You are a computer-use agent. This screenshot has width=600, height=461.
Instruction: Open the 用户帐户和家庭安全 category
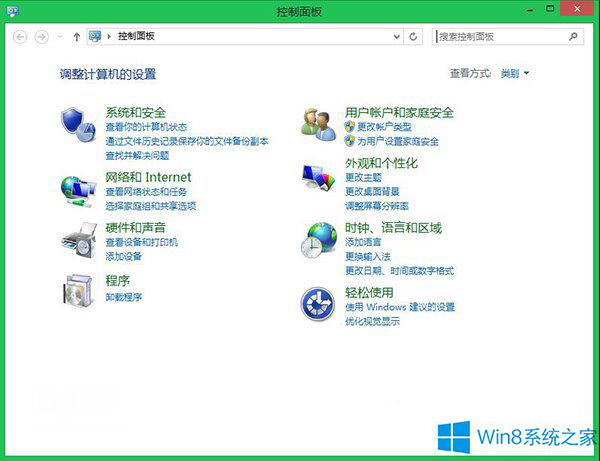tap(399, 112)
